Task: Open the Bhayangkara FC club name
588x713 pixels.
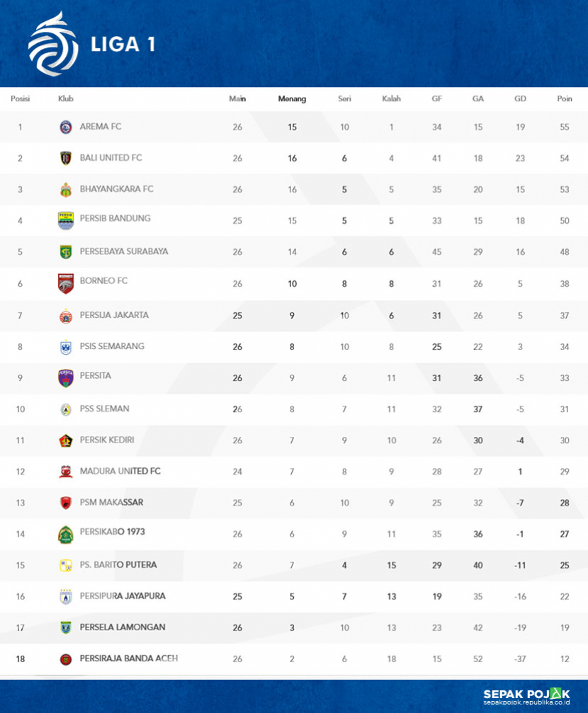Action: tap(116, 189)
